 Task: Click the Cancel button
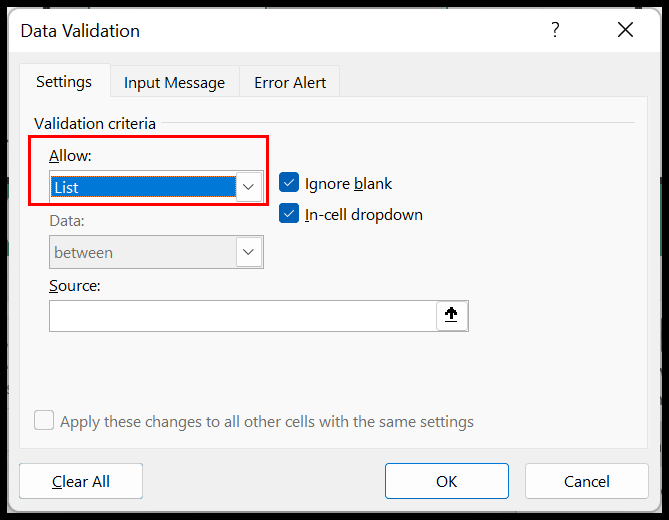586,481
